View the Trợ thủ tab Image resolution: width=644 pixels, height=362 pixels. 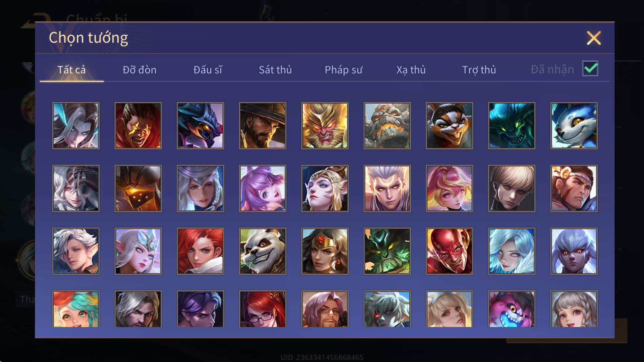pos(479,70)
